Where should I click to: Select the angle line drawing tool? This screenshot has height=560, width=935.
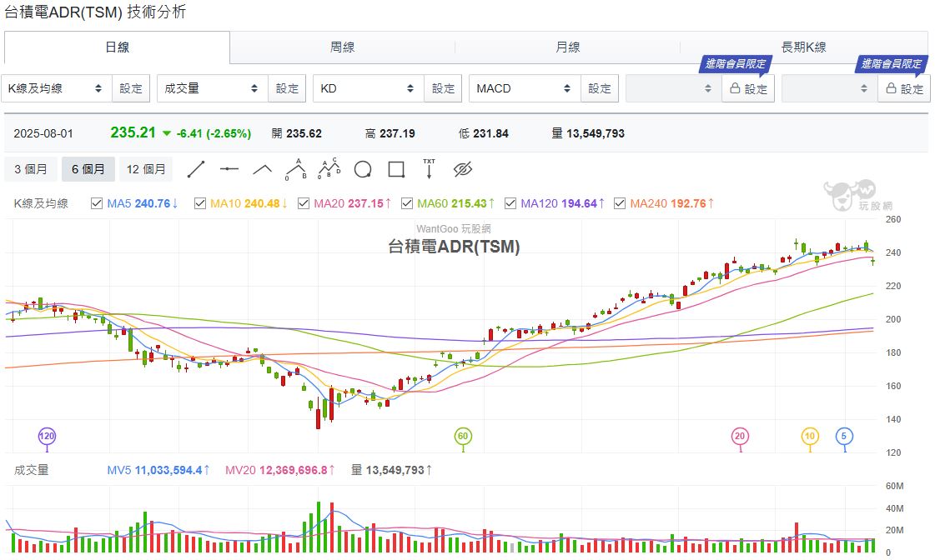coord(263,169)
